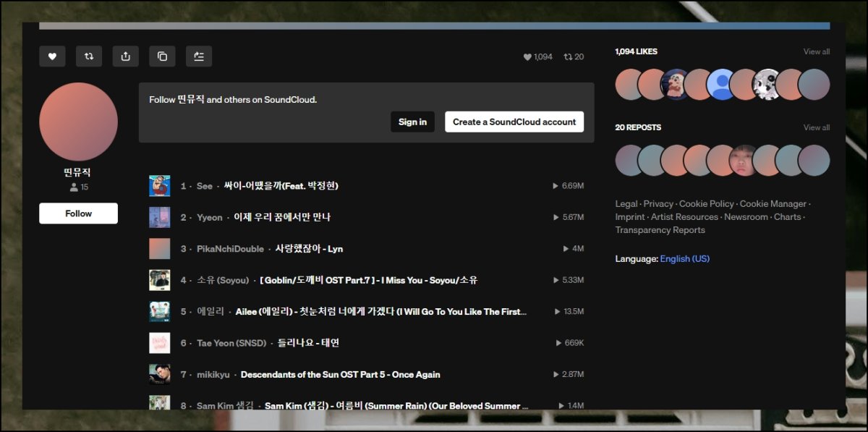Copy link using the copy icon

[x=162, y=56]
